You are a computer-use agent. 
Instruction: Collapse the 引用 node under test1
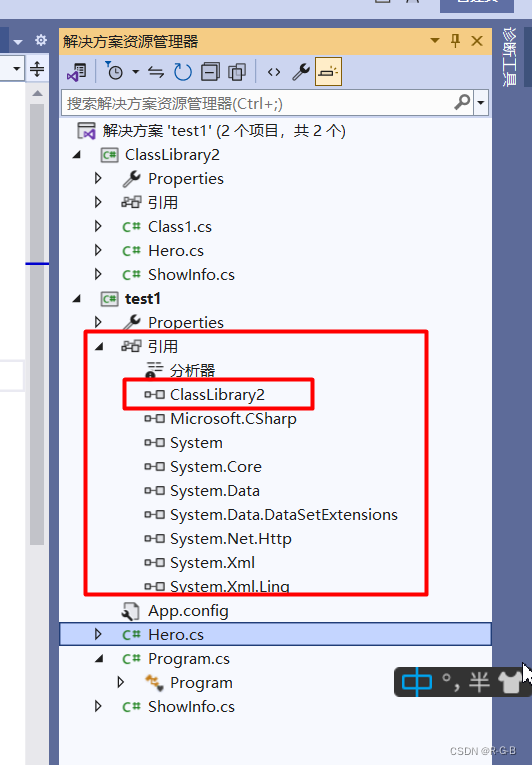tap(100, 347)
